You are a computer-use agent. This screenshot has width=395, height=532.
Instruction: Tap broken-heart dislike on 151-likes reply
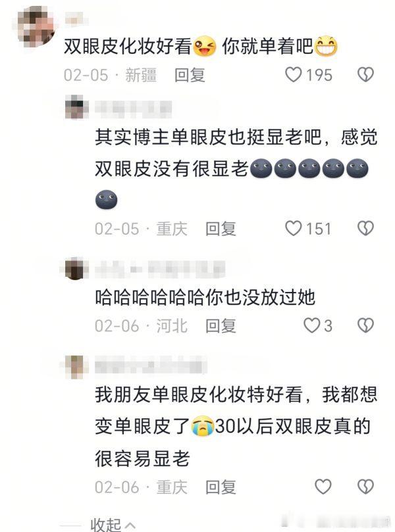coord(365,228)
